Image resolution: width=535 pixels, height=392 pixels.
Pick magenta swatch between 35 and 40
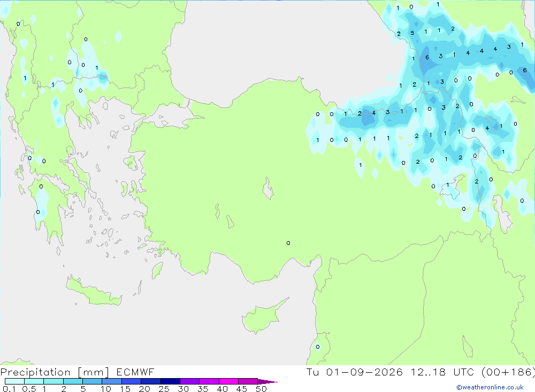coord(209,381)
